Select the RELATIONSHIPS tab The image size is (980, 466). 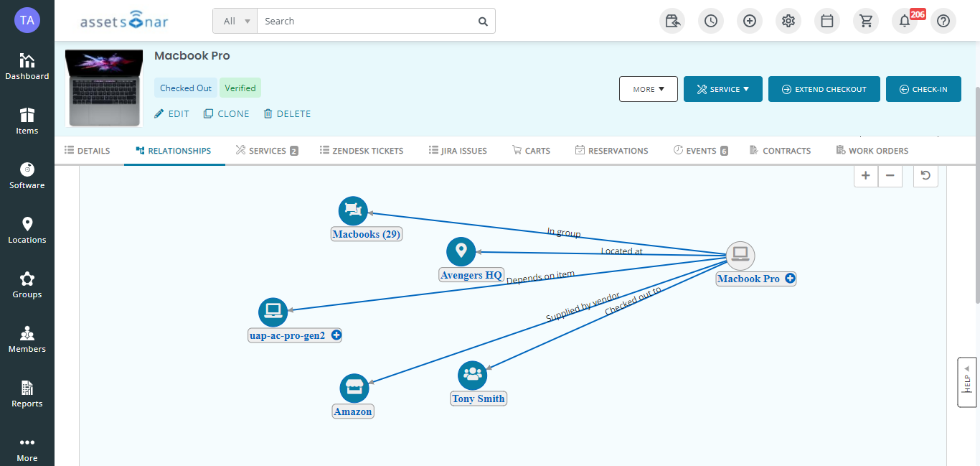[174, 151]
